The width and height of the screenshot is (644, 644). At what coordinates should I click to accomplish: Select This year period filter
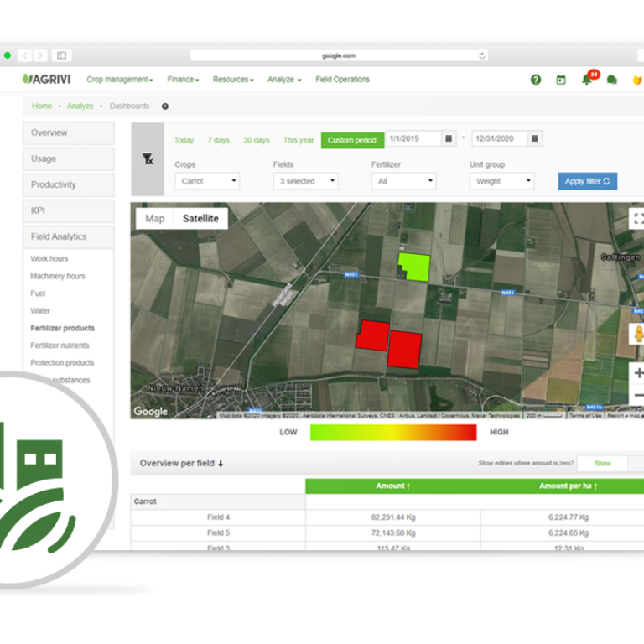point(299,140)
